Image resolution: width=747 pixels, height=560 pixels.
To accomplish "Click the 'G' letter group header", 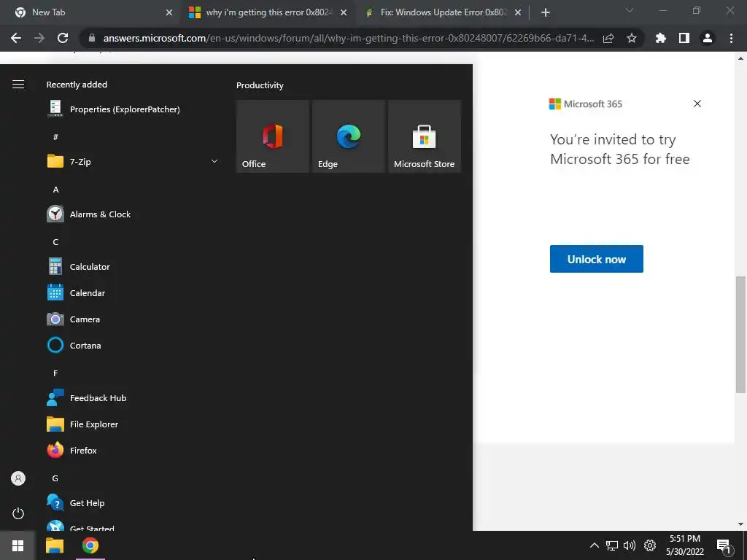I will pos(55,478).
